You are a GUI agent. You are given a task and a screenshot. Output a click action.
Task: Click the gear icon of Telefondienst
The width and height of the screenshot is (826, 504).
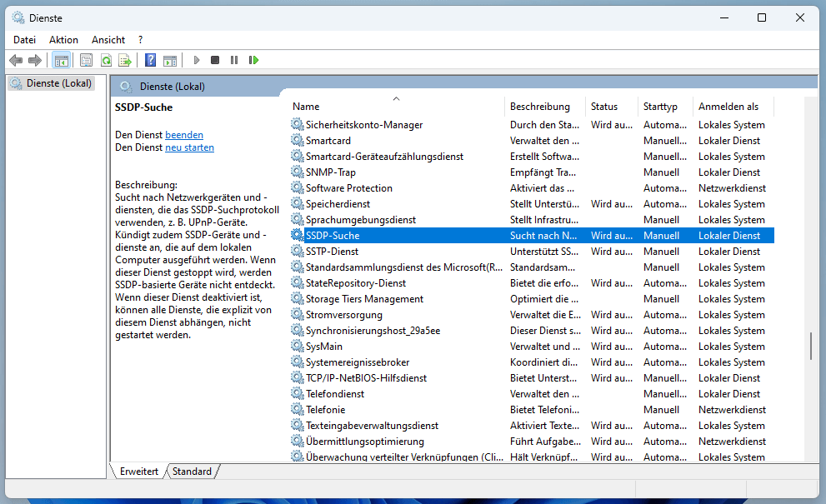(x=297, y=393)
